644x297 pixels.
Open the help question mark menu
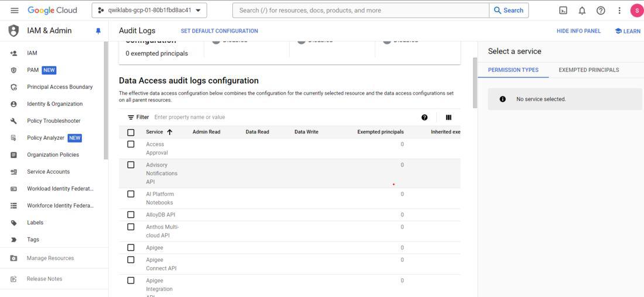click(x=601, y=11)
